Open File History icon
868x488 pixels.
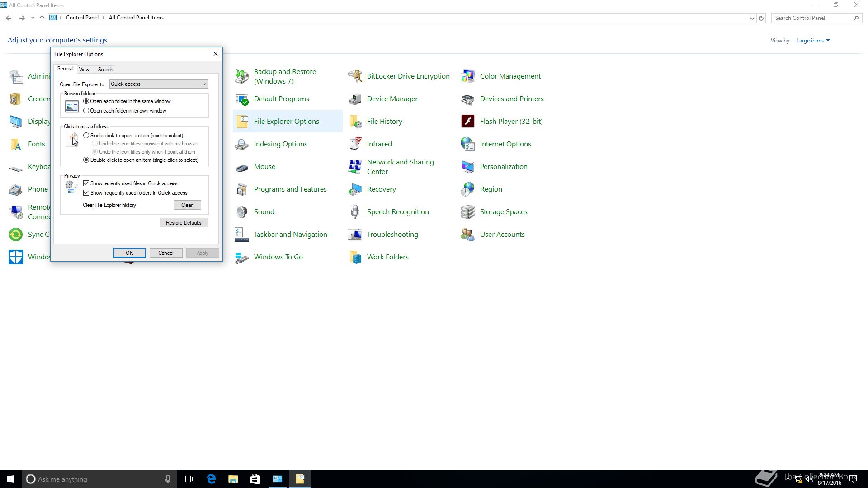click(x=355, y=122)
